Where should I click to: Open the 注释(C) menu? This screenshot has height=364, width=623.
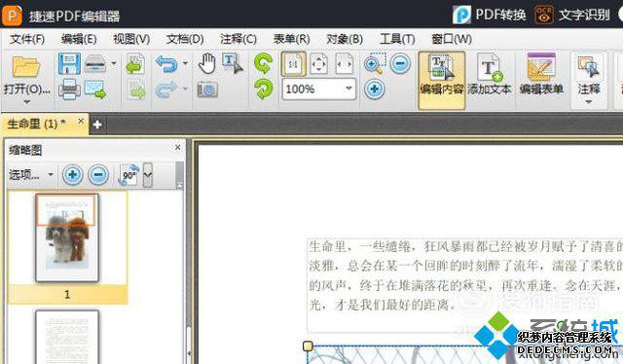tap(238, 39)
